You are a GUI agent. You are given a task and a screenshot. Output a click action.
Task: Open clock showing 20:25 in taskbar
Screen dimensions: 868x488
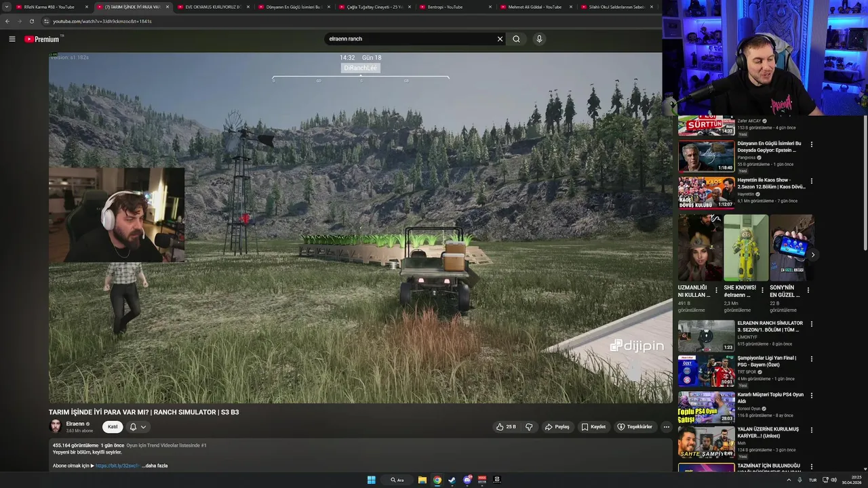pos(852,480)
